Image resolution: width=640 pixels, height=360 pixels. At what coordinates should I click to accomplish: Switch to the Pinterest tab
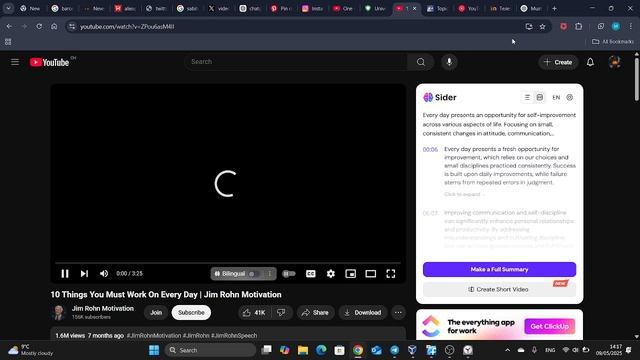click(281, 8)
